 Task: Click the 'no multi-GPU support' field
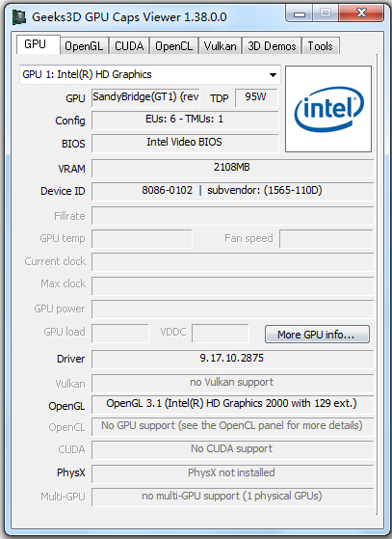tap(232, 497)
